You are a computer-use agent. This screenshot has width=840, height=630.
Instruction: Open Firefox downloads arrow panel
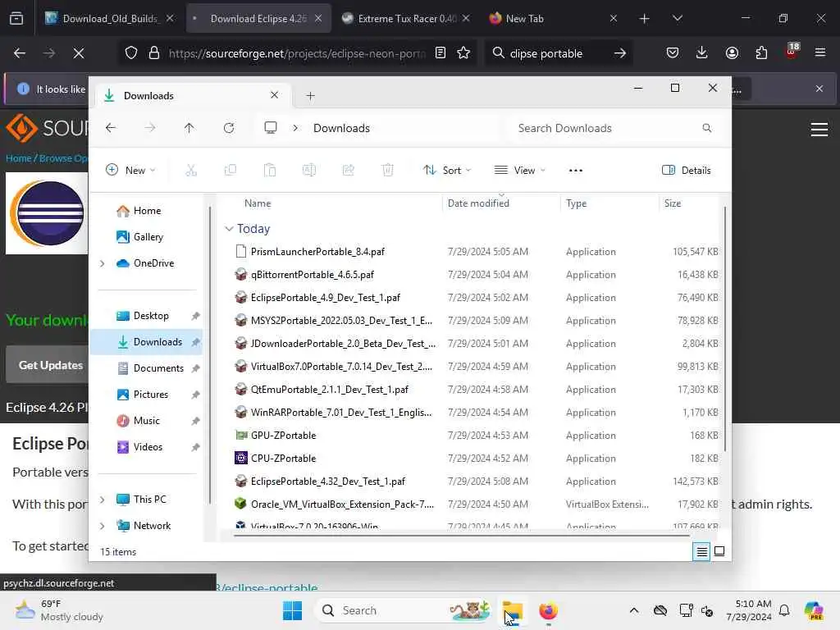[x=702, y=52]
